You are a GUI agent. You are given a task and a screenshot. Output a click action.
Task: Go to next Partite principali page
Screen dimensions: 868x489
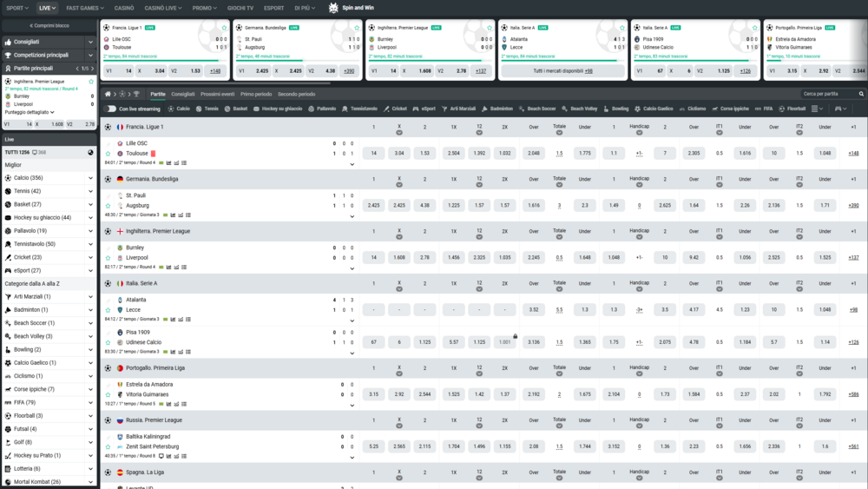pyautogui.click(x=93, y=69)
